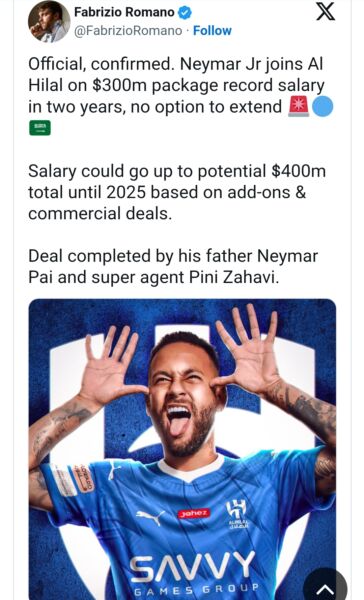Click the paragraph mentioning Pini Zahavi
Viewport: 364px width, 600px height.
click(173, 266)
